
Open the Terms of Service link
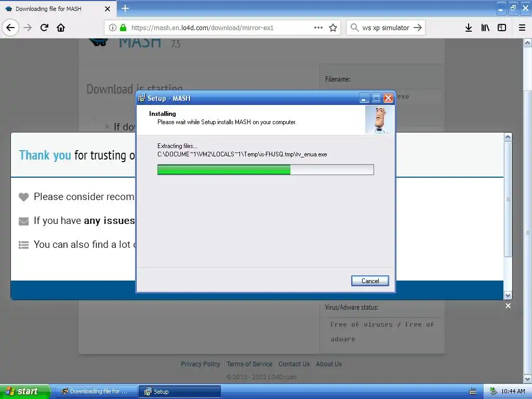[x=249, y=364]
